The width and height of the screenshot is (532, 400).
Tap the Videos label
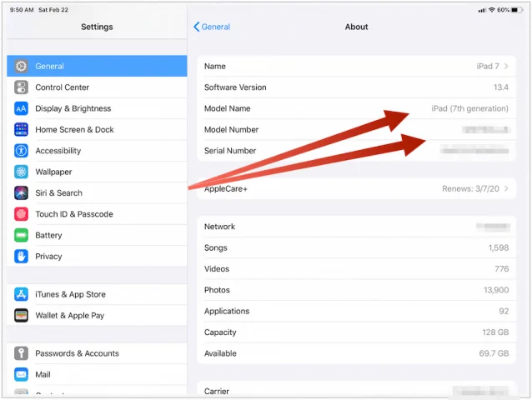tap(217, 269)
